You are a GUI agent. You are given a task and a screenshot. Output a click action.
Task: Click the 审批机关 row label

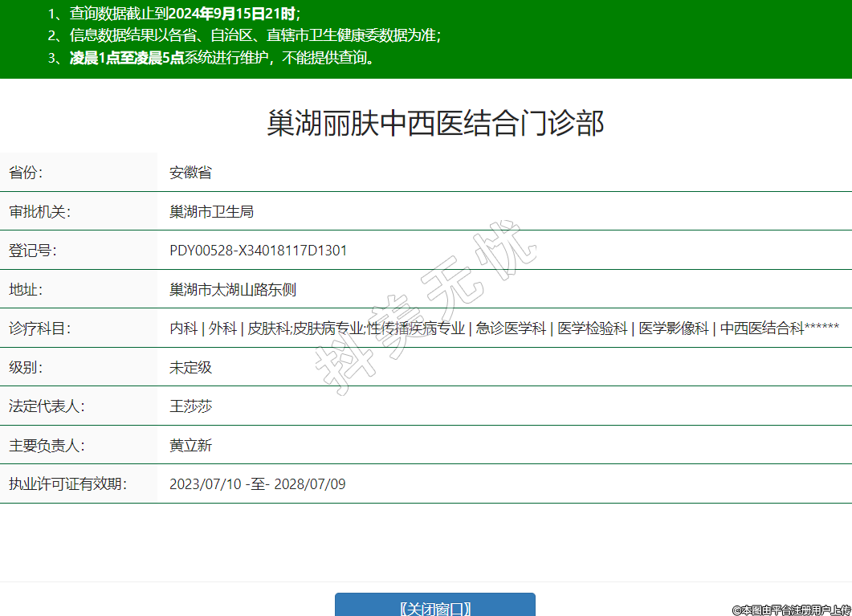click(x=39, y=211)
